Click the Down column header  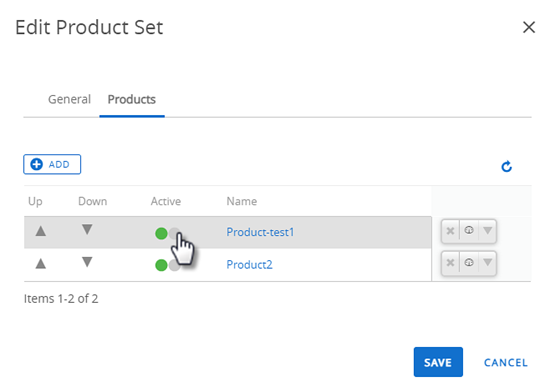click(93, 201)
